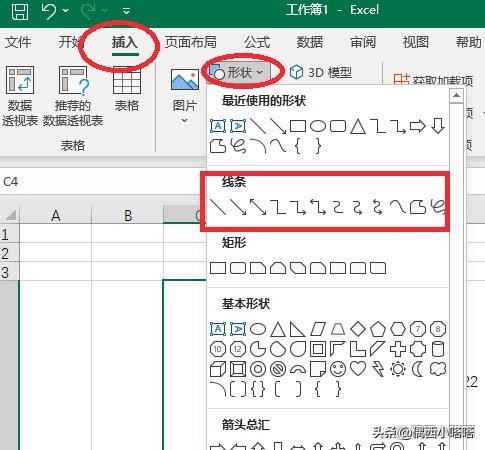Click the Save icon in the title bar
This screenshot has width=485, height=450.
pyautogui.click(x=20, y=11)
